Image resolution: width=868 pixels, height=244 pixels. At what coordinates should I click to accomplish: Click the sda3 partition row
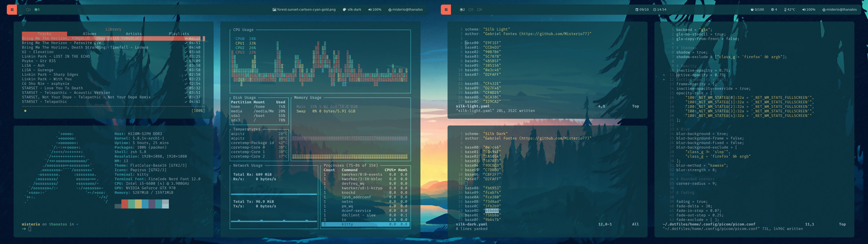click(258, 120)
